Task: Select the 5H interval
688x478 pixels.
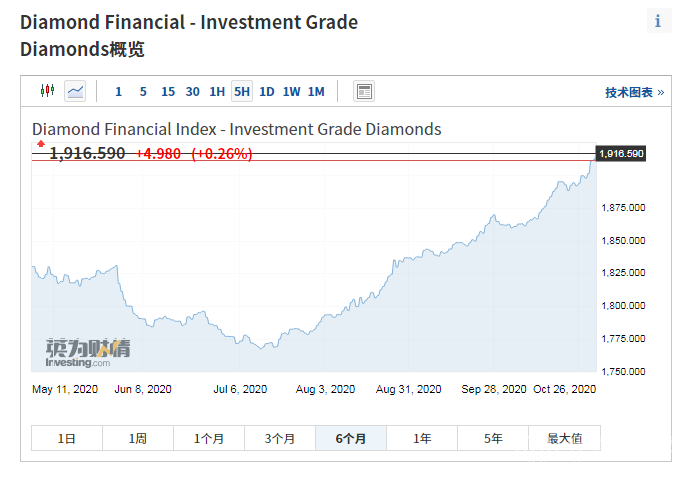Action: coord(242,92)
